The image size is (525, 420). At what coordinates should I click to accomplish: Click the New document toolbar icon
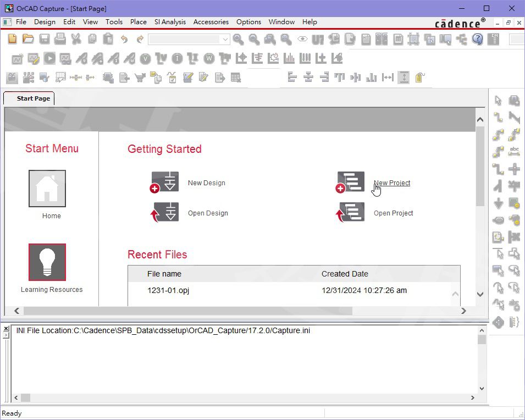pyautogui.click(x=12, y=39)
